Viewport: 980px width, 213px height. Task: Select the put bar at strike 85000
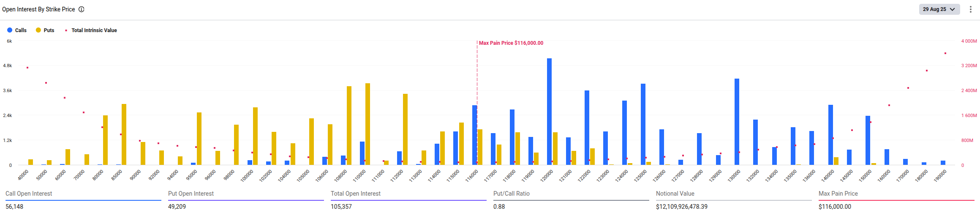pyautogui.click(x=124, y=134)
